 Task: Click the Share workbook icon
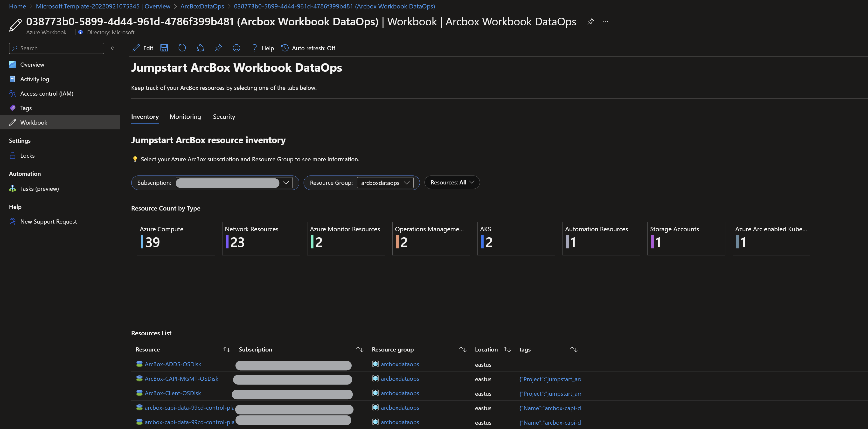200,48
